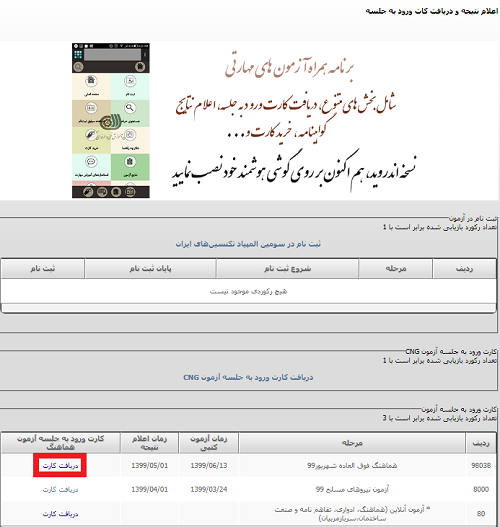Click دریافت کارت link in row 98038
The width and height of the screenshot is (500, 527).
(x=60, y=465)
